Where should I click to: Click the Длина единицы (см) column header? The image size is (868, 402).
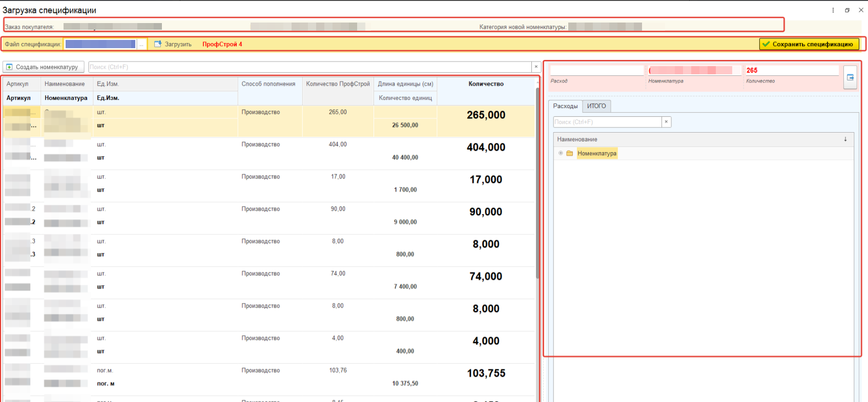tap(406, 84)
